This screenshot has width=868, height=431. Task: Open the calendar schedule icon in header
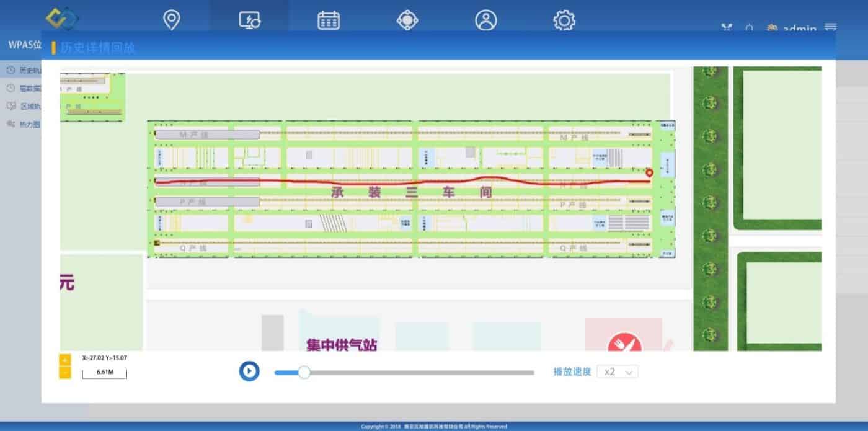(x=329, y=20)
